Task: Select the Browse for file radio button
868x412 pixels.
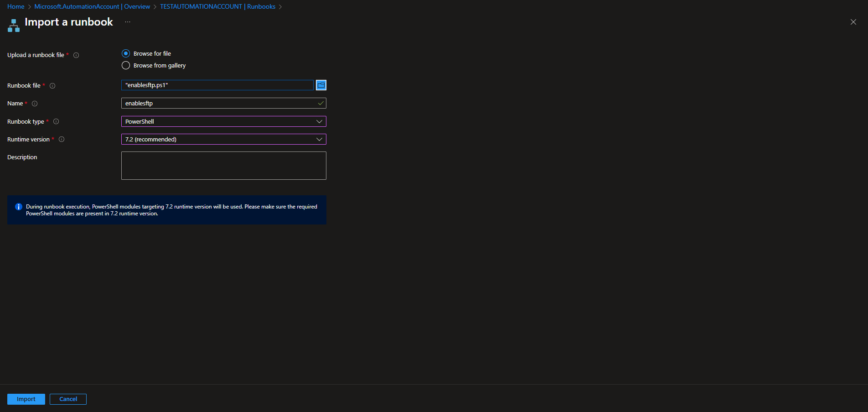Action: [126, 53]
